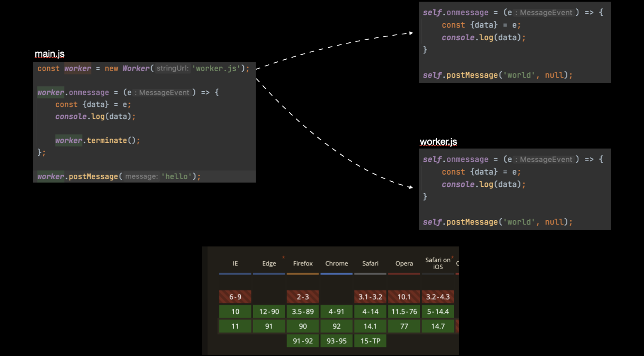Click the main.js file label

coord(50,54)
